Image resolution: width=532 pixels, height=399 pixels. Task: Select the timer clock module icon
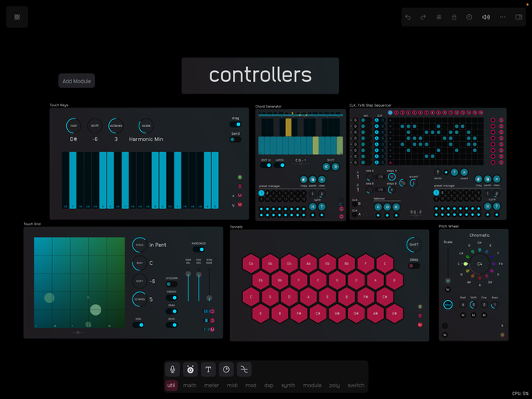[x=226, y=369]
